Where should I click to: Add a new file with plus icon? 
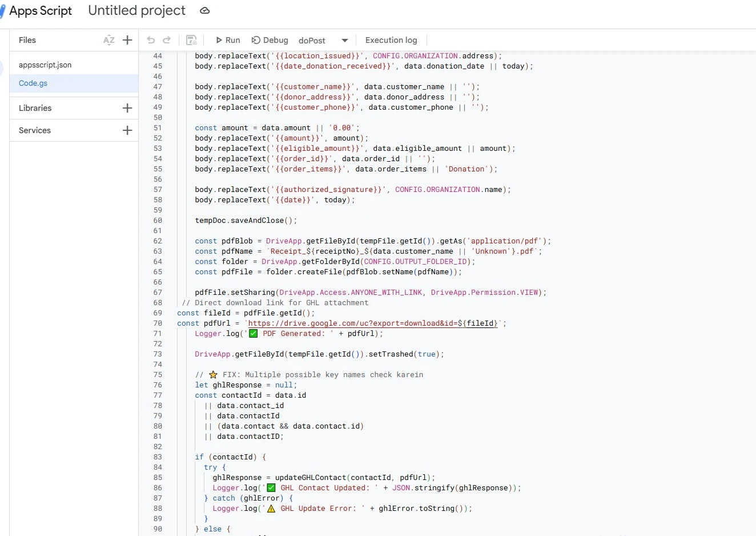tap(127, 40)
